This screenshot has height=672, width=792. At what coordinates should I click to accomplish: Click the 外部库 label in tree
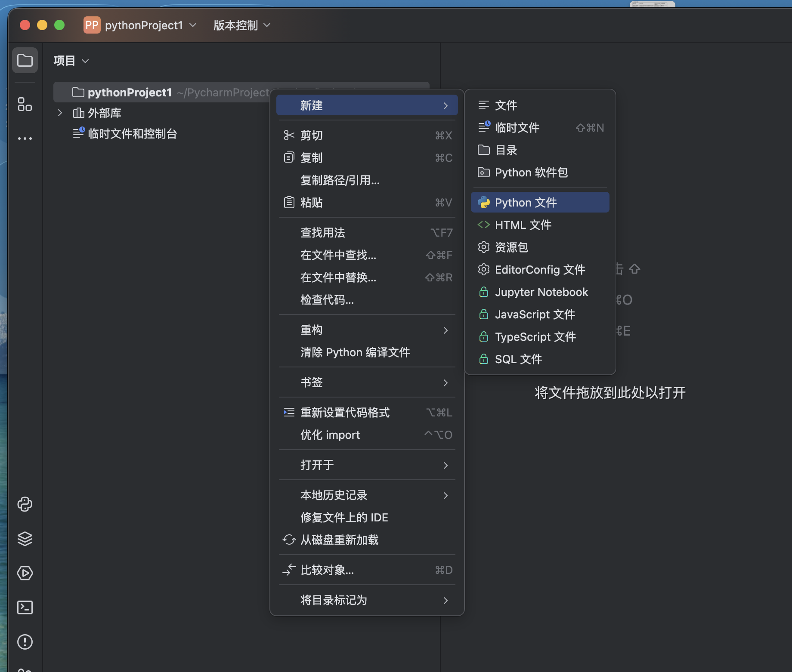104,113
